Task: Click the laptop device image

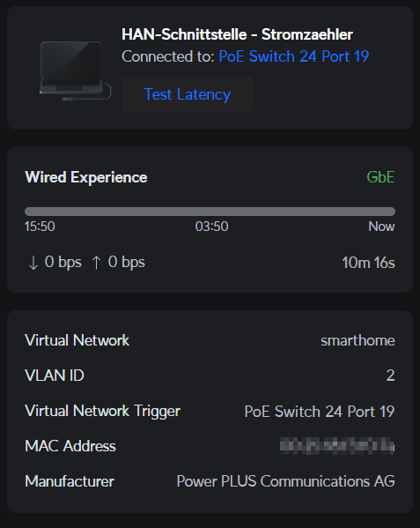Action: 76,71
